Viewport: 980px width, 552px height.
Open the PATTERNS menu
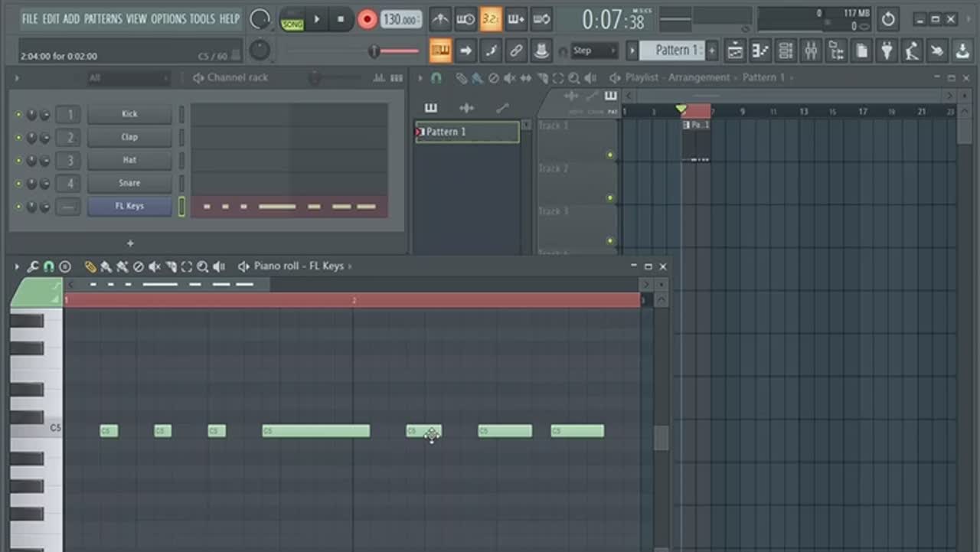coord(103,18)
